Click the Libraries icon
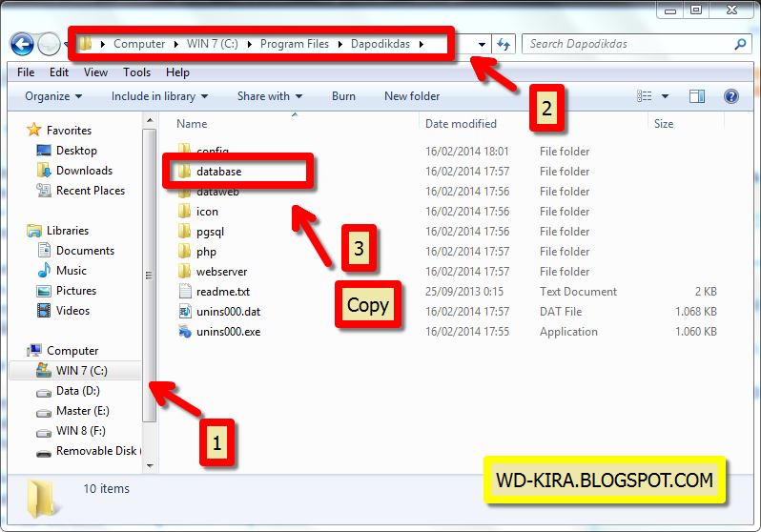 (34, 230)
